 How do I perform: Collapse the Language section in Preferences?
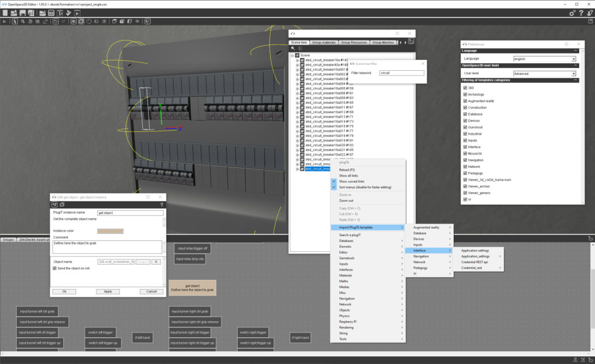click(575, 51)
